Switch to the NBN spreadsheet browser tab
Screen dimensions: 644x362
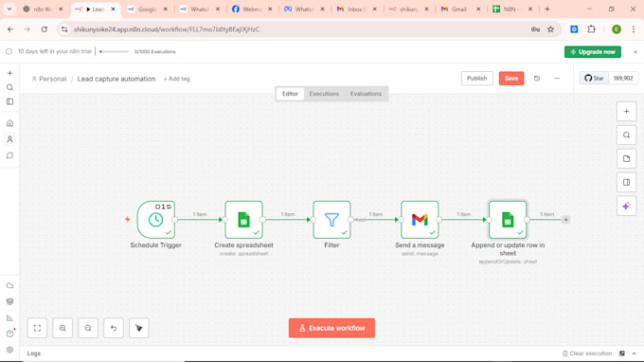[512, 9]
